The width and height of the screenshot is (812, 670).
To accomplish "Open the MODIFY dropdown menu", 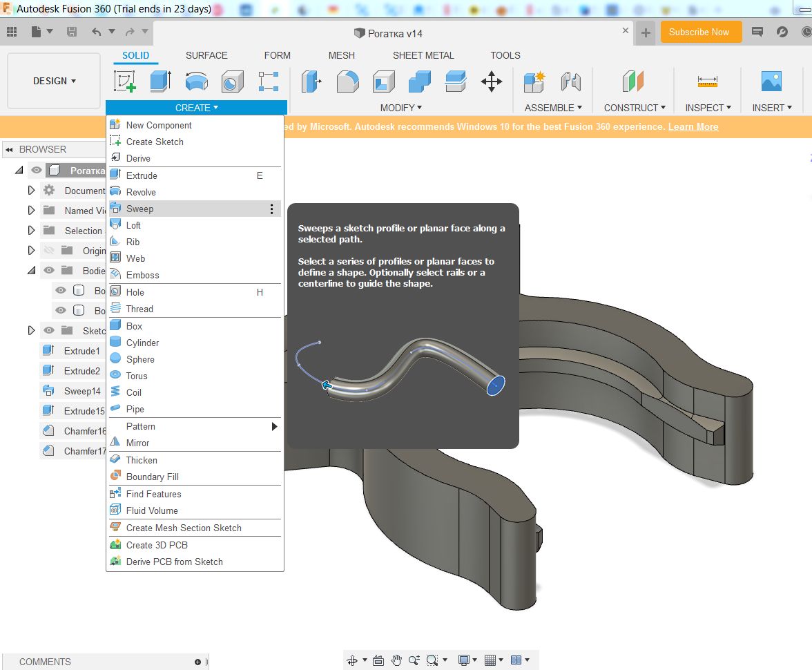I will pos(400,108).
